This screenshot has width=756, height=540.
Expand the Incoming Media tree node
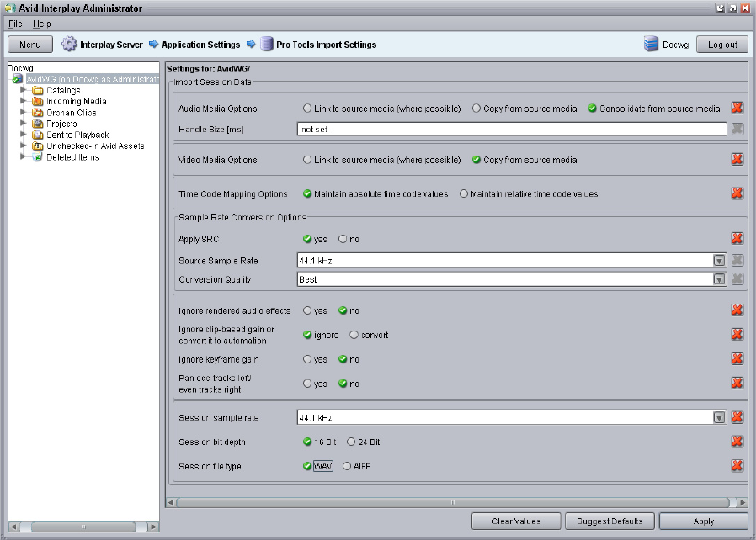23,101
